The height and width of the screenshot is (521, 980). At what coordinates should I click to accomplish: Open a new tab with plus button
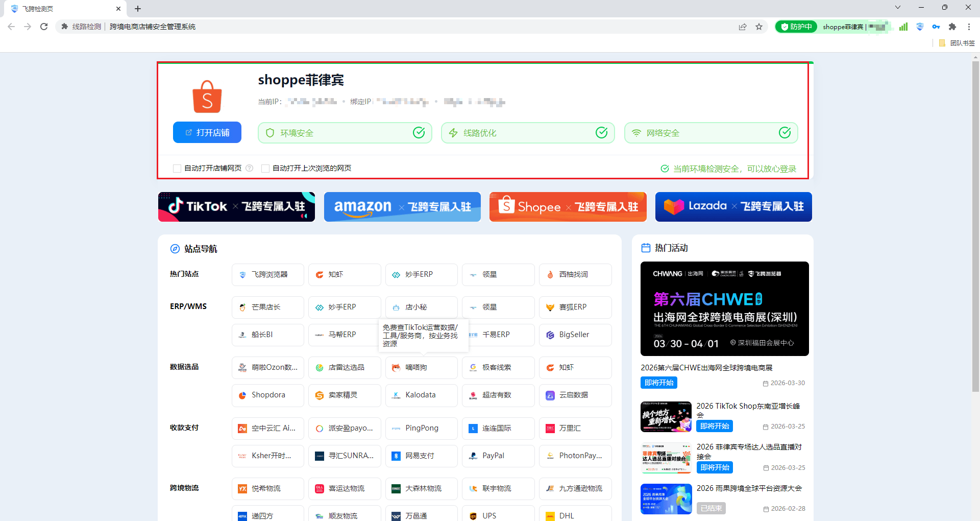[x=138, y=9]
